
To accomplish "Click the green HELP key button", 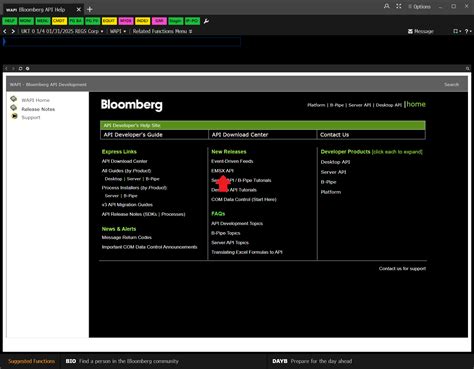I will pyautogui.click(x=10, y=21).
